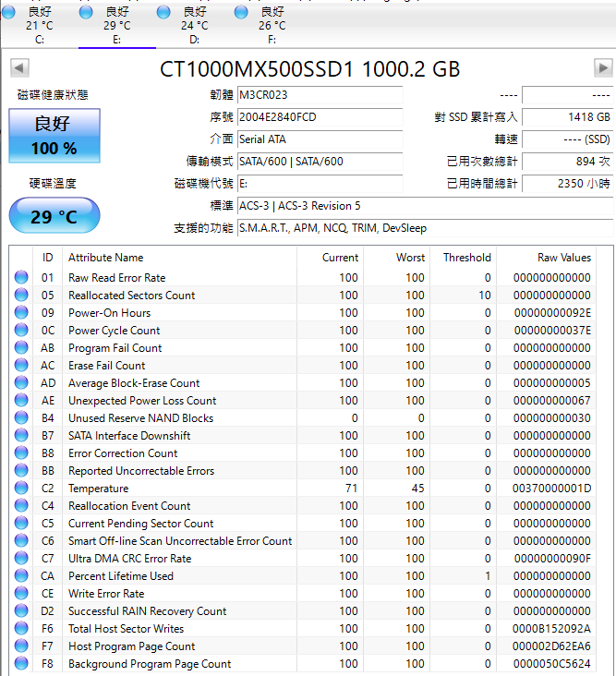Click status orb for Program Fail Count
This screenshot has height=676, width=616.
pos(21,347)
